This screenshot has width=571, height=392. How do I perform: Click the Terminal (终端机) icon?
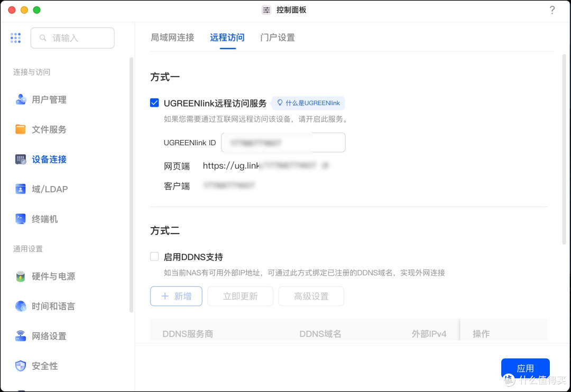coord(21,219)
